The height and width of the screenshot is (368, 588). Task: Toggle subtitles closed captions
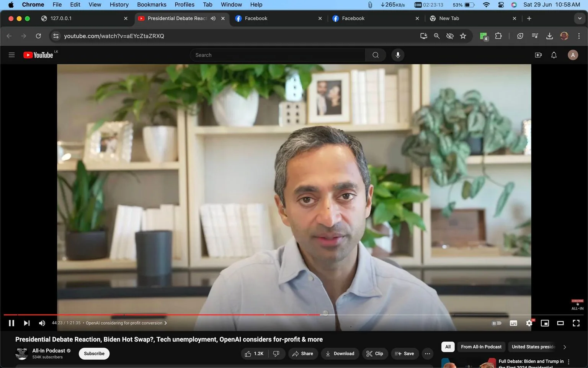click(513, 323)
